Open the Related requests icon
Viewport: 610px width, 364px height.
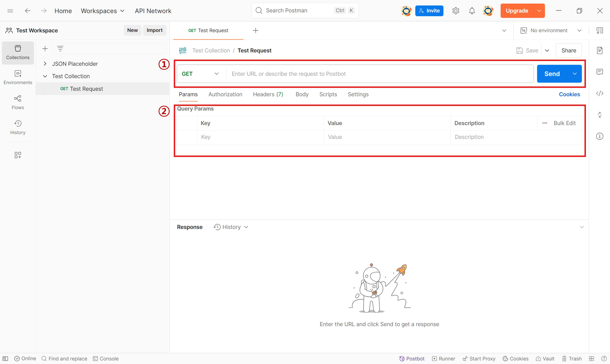tap(599, 115)
